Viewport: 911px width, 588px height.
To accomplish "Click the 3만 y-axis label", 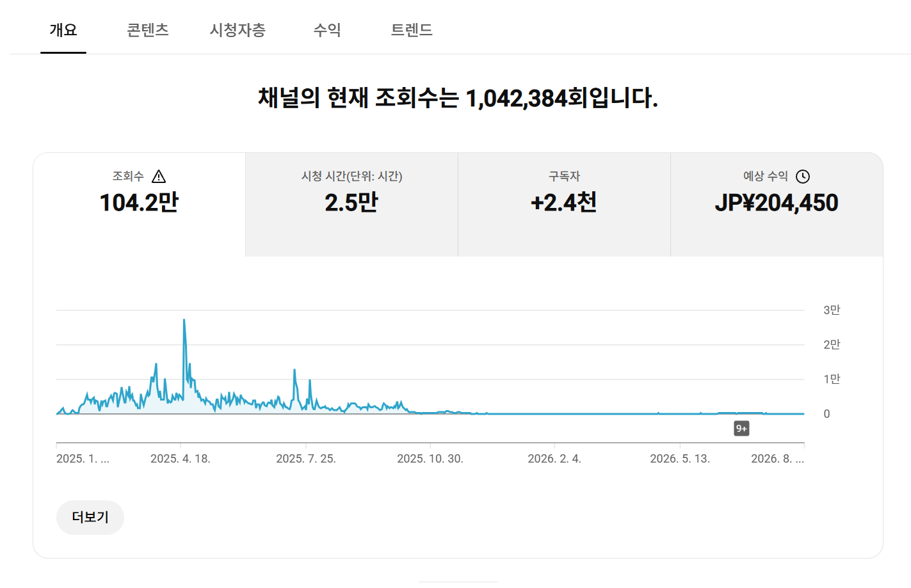I will click(832, 310).
